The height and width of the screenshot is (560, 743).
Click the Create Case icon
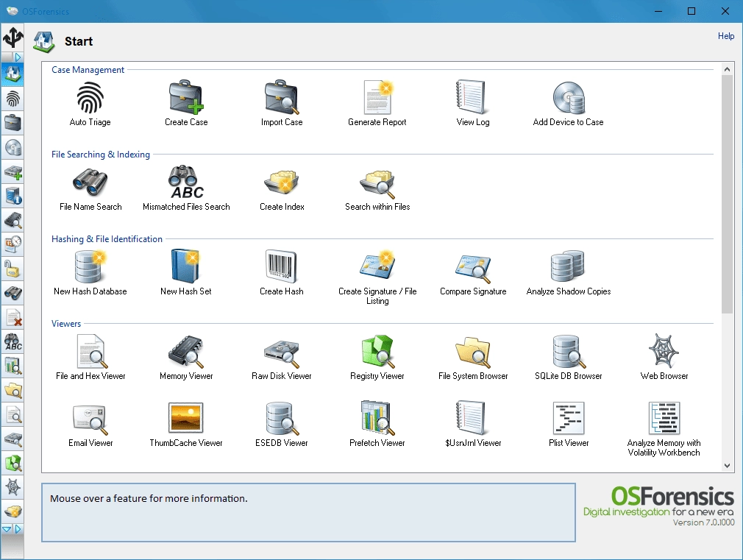[x=186, y=103]
